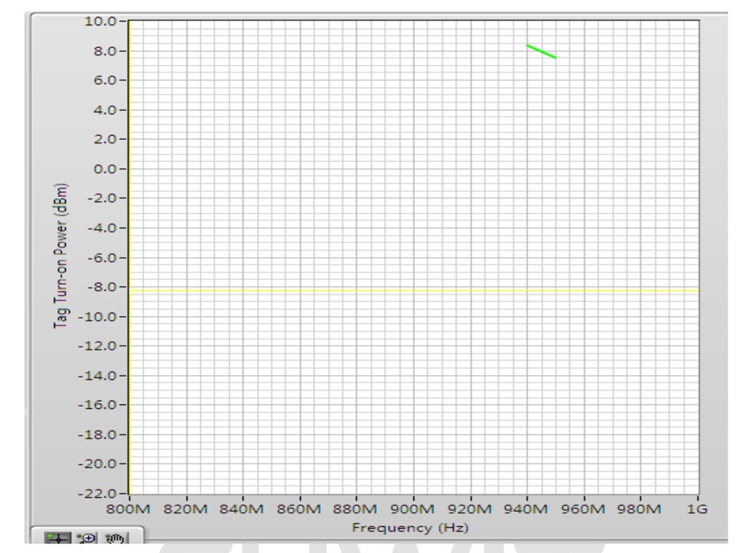Click the 8.0 Y-axis tick label
This screenshot has height=553, width=756.
click(105, 51)
